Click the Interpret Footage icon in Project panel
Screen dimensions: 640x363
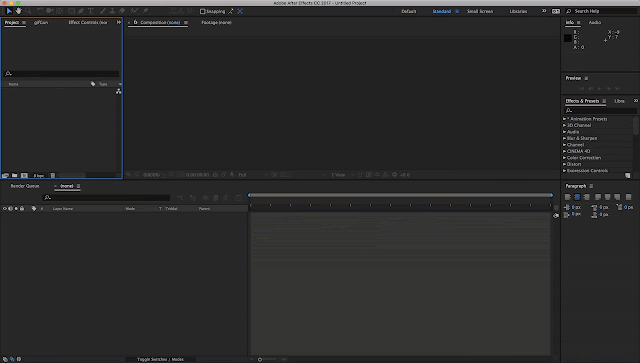(x=5, y=175)
